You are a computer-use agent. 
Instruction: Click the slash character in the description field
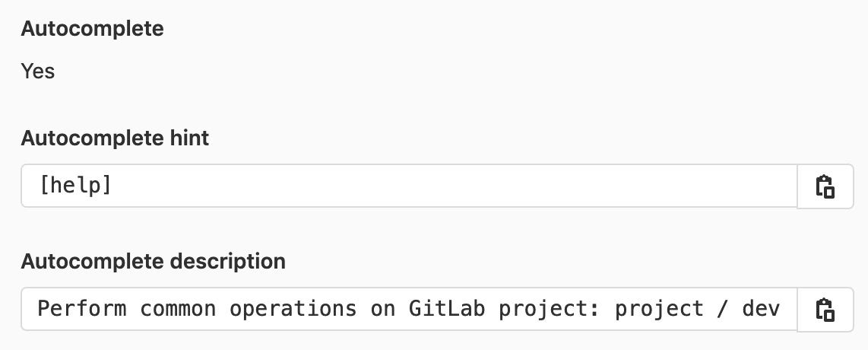[x=722, y=308]
